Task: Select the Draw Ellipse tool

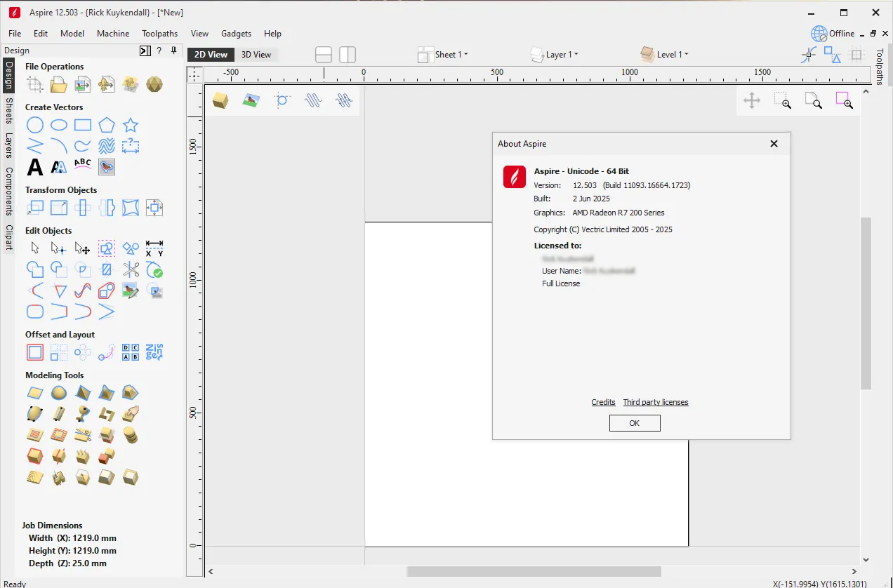Action: tap(59, 126)
